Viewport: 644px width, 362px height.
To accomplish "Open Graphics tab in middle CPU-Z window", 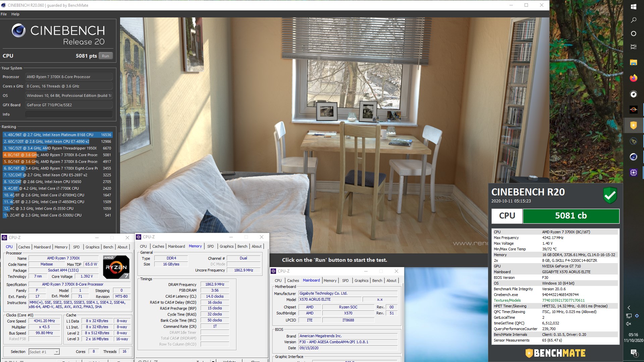I will tap(227, 246).
